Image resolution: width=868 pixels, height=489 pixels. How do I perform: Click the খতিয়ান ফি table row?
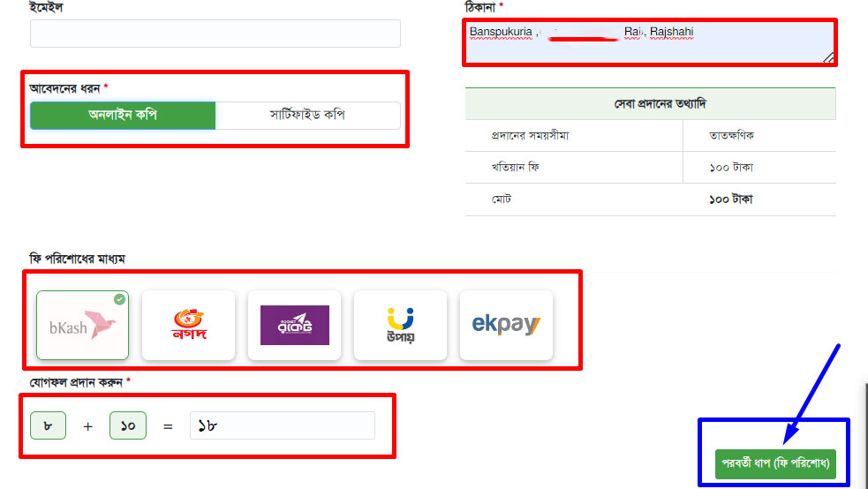(651, 168)
